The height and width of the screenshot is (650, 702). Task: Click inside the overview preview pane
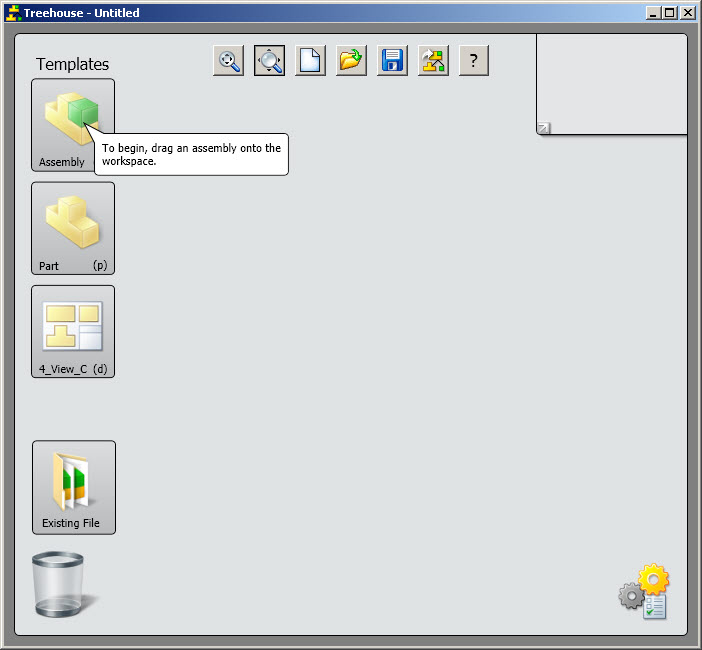(612, 84)
